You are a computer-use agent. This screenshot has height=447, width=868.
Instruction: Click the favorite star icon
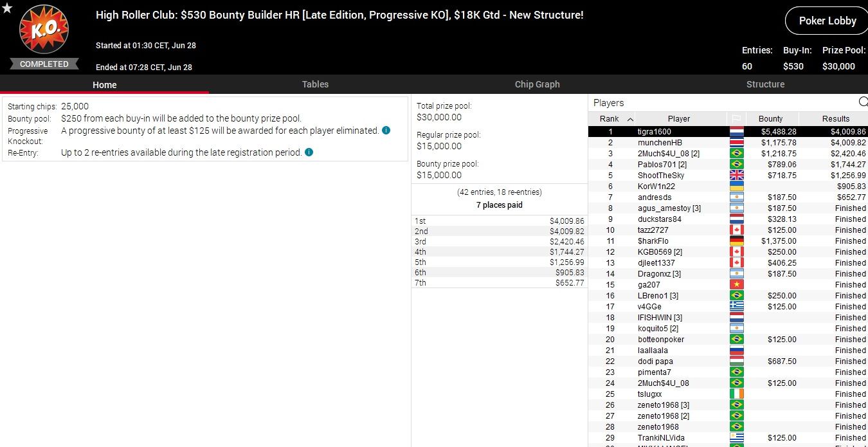(x=7, y=8)
